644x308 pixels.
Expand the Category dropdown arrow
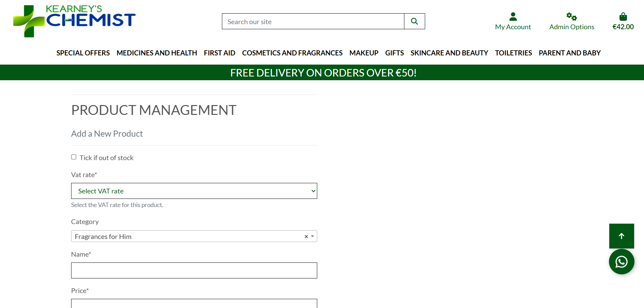[312, 236]
